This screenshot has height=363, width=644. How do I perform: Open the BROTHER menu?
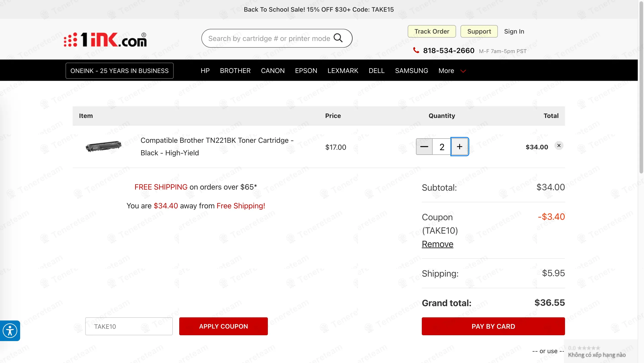pos(235,71)
